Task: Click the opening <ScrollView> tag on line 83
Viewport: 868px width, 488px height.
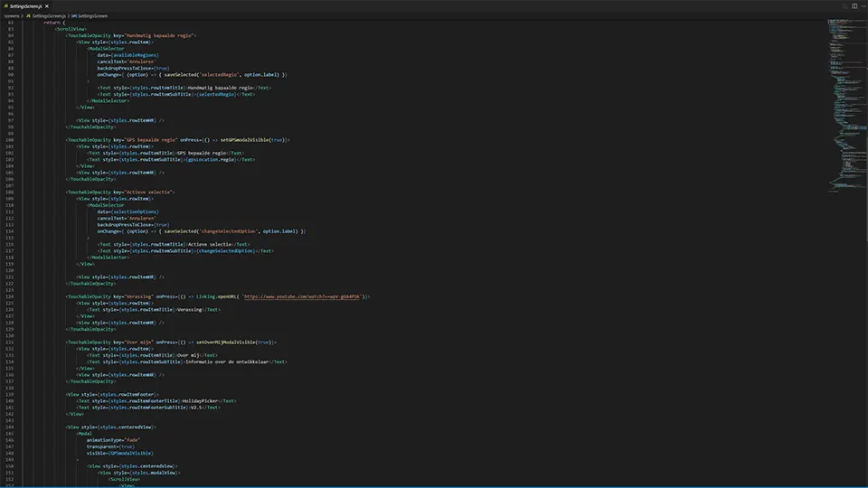Action: click(71, 29)
